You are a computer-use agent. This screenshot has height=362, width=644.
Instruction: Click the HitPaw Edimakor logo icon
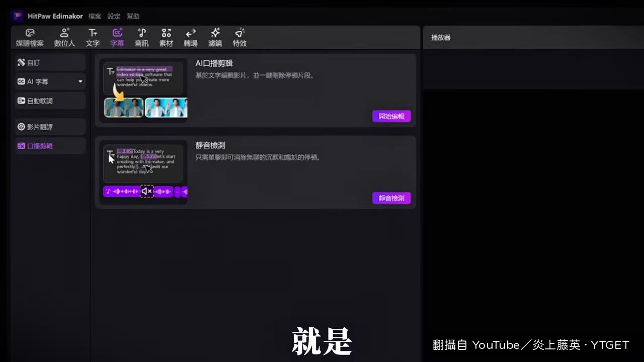tap(18, 16)
